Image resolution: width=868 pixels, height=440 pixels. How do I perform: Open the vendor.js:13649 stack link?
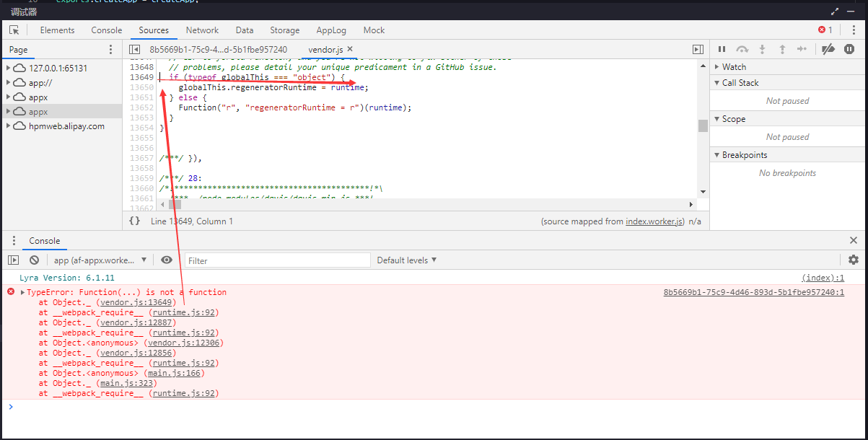click(136, 302)
